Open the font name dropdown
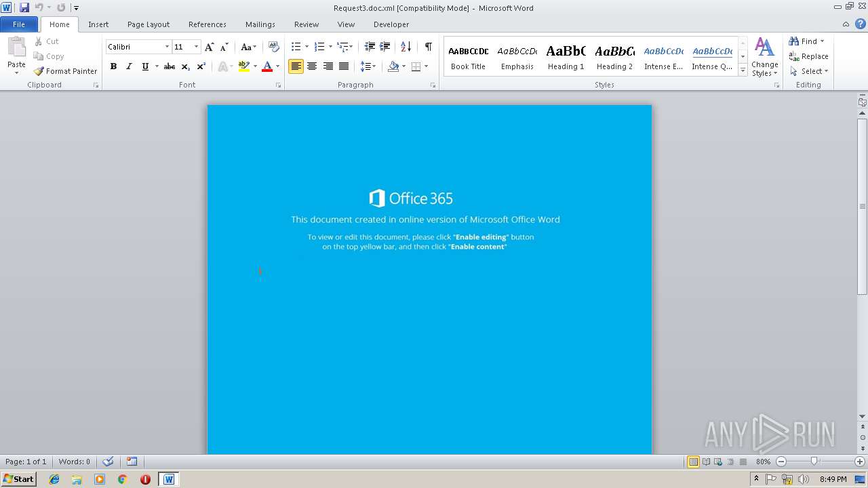The image size is (868, 488). 167,47
